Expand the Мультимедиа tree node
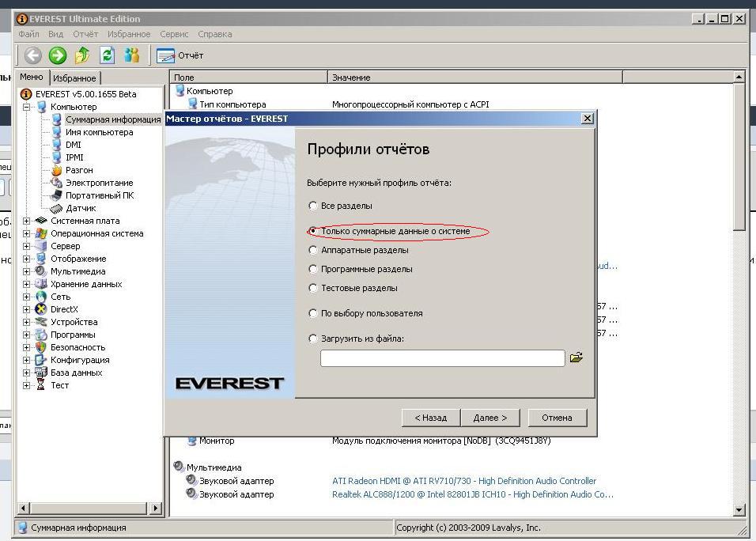This screenshot has height=541, width=756. click(x=26, y=271)
